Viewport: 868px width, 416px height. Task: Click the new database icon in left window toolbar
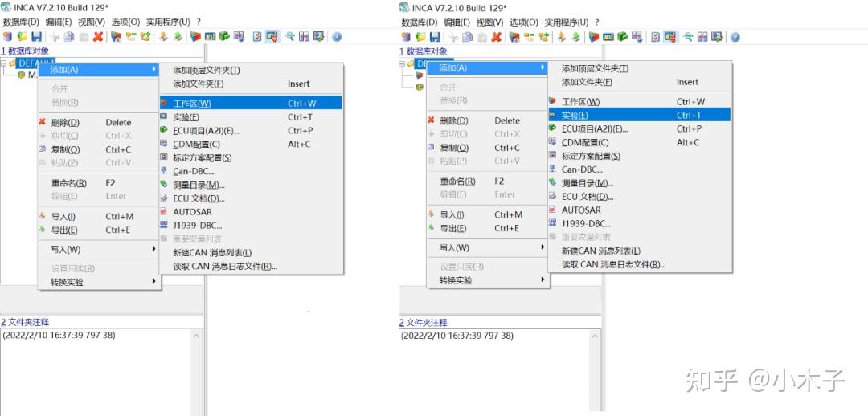tap(8, 36)
